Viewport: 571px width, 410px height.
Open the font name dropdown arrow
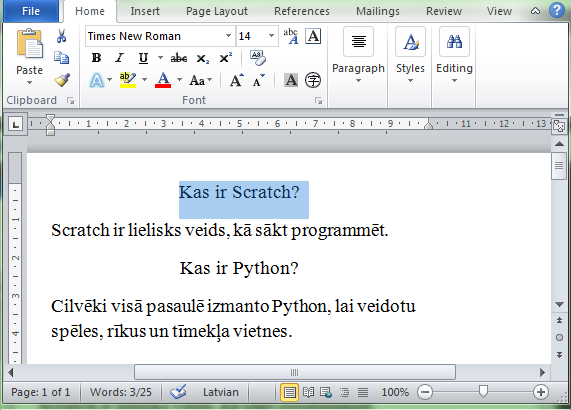tap(228, 36)
